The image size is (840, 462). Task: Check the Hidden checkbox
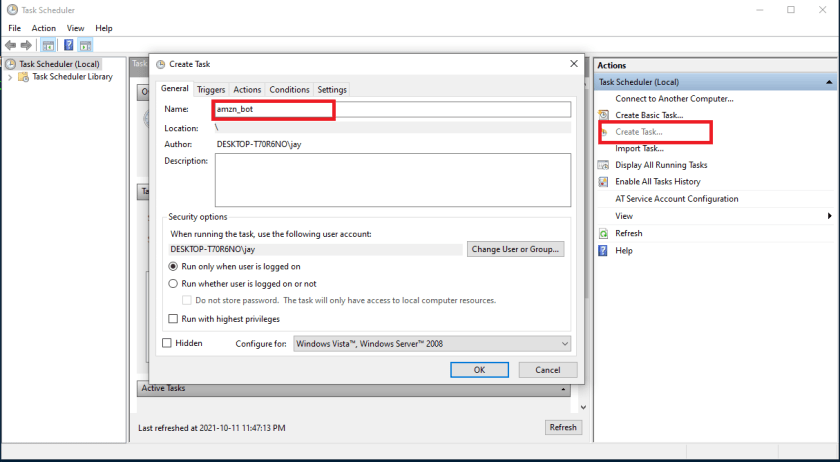tap(167, 343)
